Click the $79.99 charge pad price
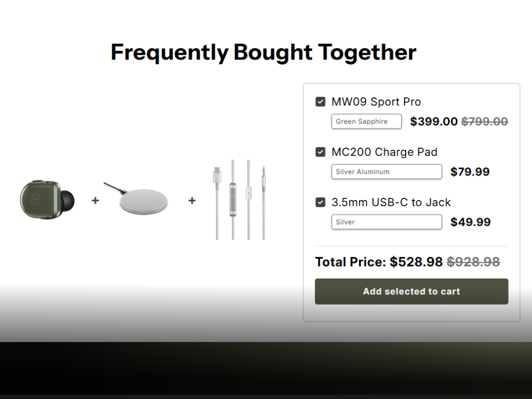 pyautogui.click(x=470, y=172)
